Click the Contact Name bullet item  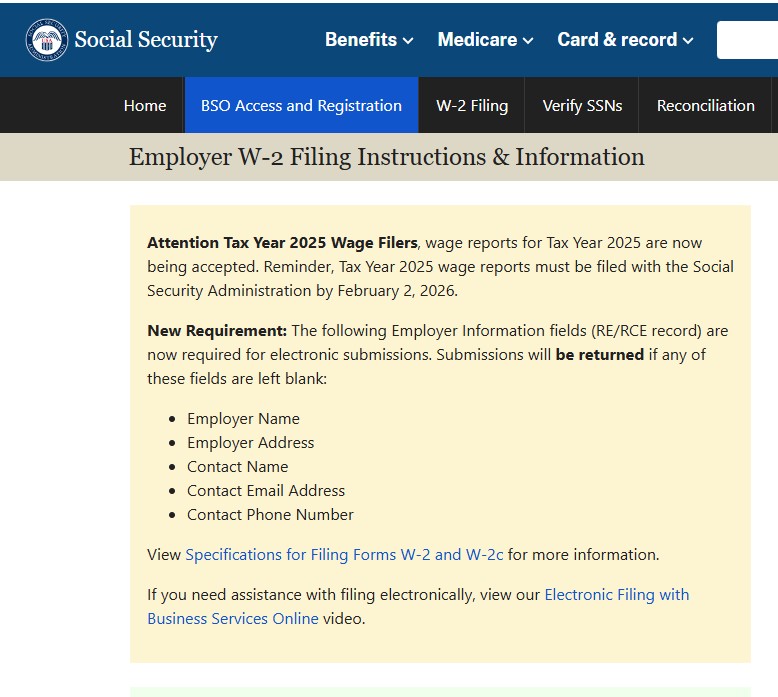coord(237,466)
